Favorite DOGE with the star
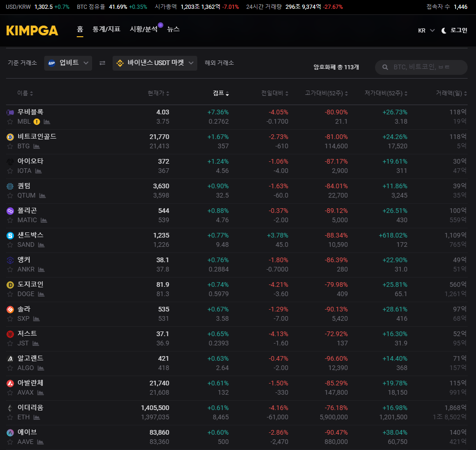 [10, 294]
